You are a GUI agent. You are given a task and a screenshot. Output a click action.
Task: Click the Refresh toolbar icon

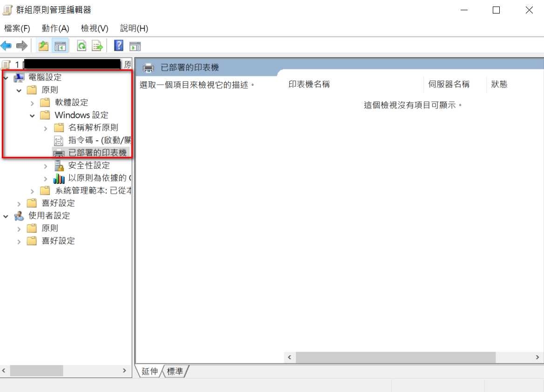[82, 46]
